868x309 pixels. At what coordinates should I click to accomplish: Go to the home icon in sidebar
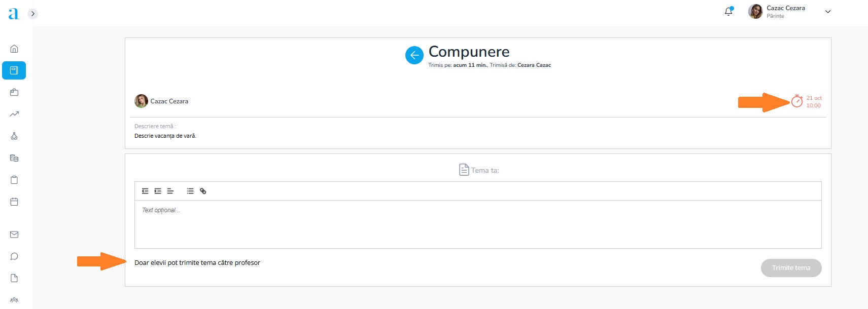click(x=14, y=49)
